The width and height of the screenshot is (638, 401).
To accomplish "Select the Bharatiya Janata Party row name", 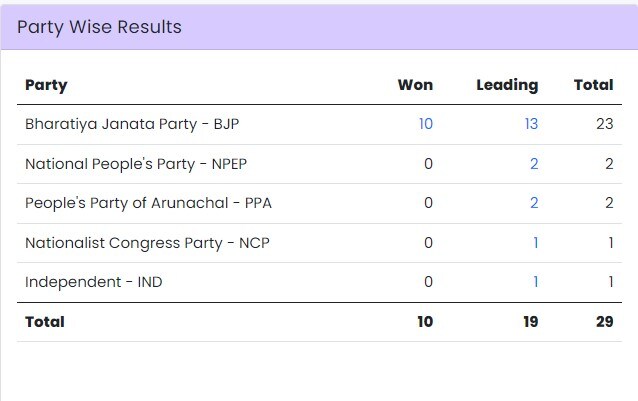I will [132, 124].
